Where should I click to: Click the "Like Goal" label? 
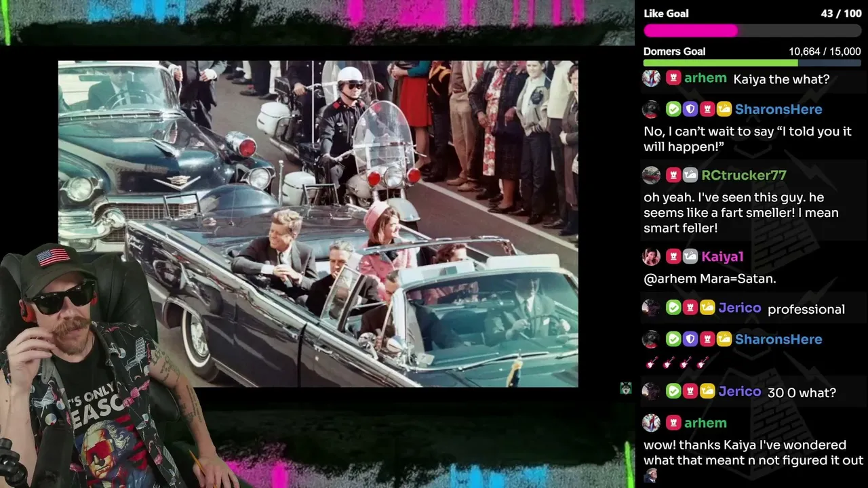666,14
